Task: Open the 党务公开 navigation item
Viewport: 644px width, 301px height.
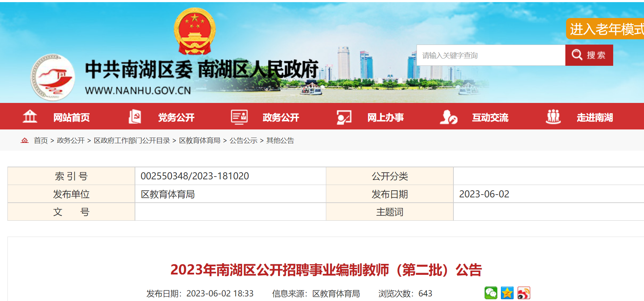Action: (176, 117)
